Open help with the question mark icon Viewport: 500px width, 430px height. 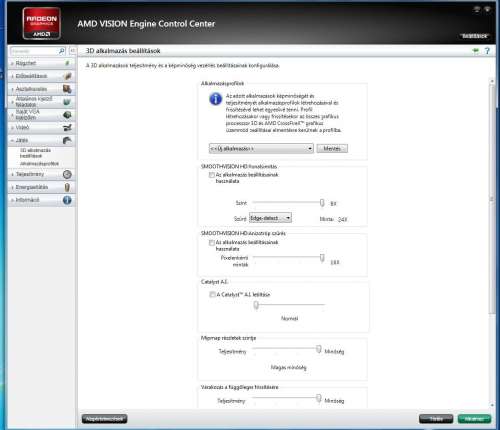tap(487, 51)
